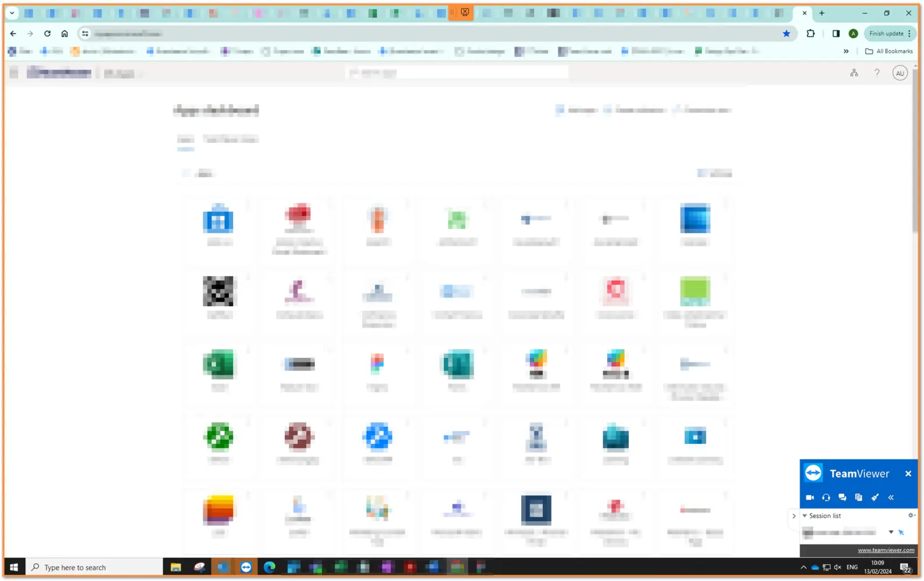Click the taskbar search box
The height and width of the screenshot is (581, 924).
tap(95, 567)
